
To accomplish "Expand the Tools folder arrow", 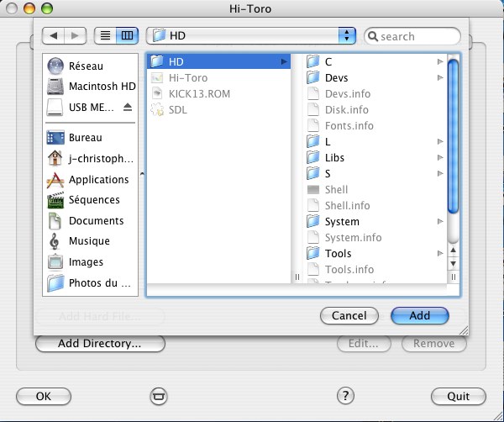I will click(x=440, y=253).
